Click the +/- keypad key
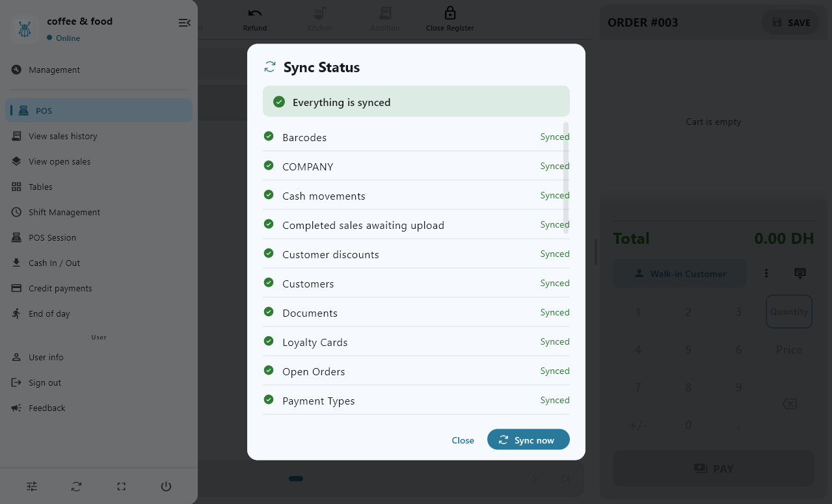The height and width of the screenshot is (504, 832). 637,425
